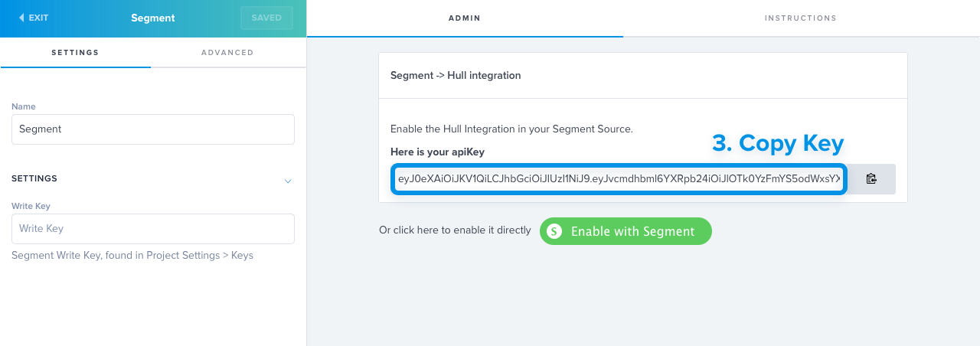980x346 pixels.
Task: Click 'Or click here to enable it directly' text
Action: pos(455,230)
